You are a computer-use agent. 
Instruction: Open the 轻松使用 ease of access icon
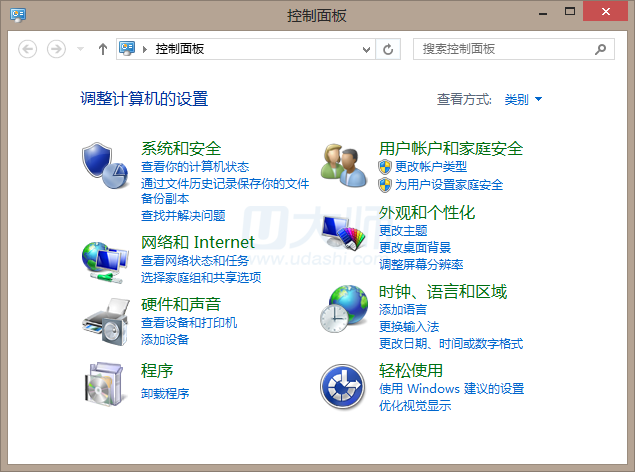pyautogui.click(x=343, y=387)
